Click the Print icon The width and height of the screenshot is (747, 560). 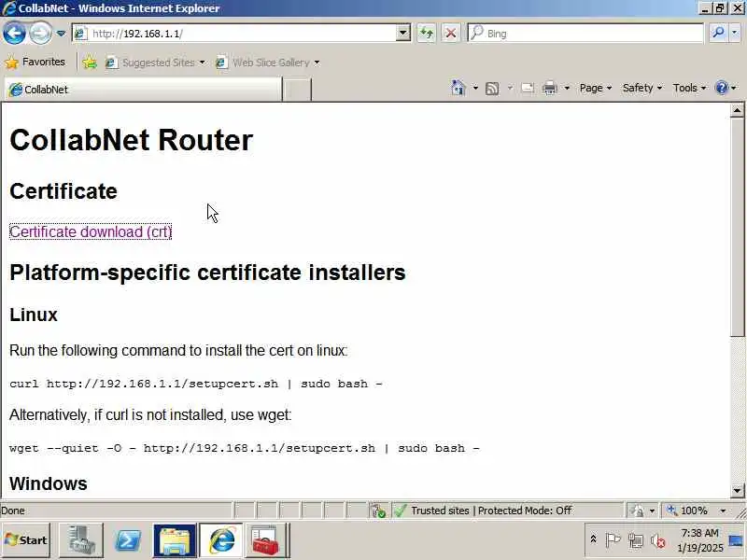click(x=550, y=89)
